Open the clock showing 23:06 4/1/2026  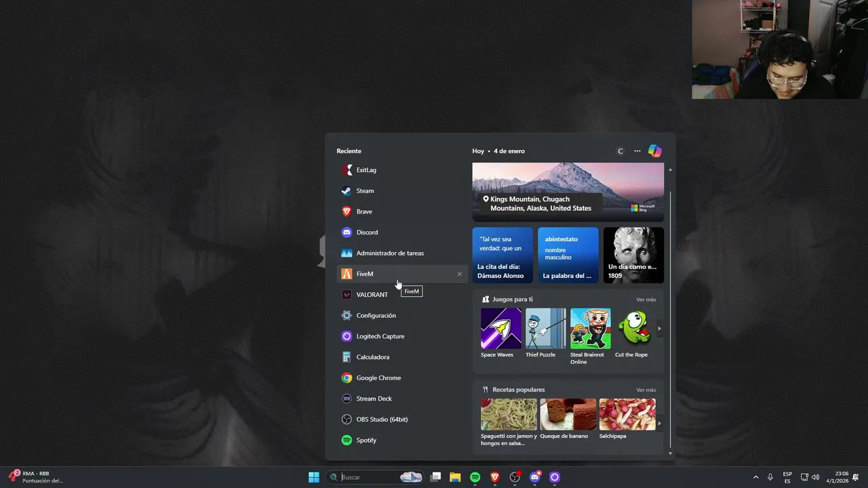(x=837, y=477)
